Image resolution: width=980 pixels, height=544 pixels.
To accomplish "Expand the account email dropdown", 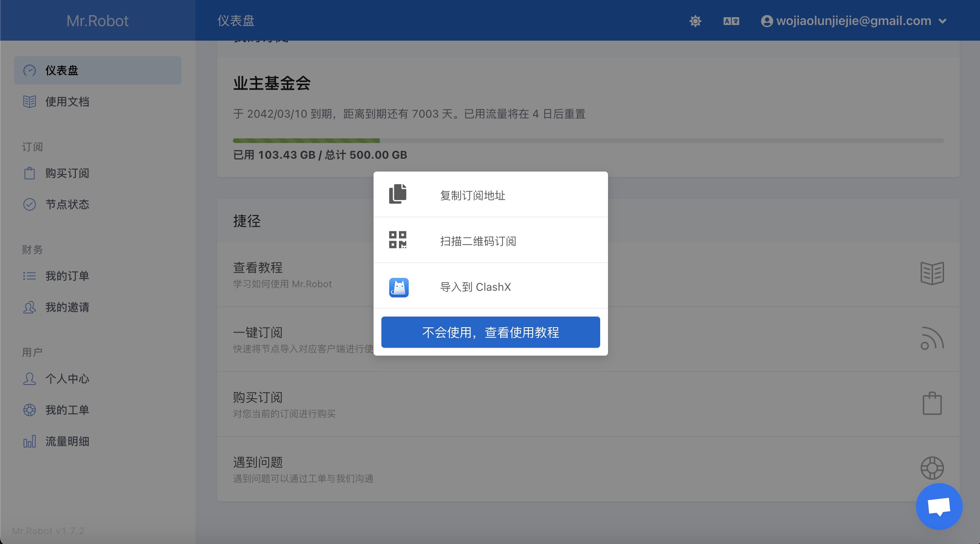I will (x=853, y=21).
